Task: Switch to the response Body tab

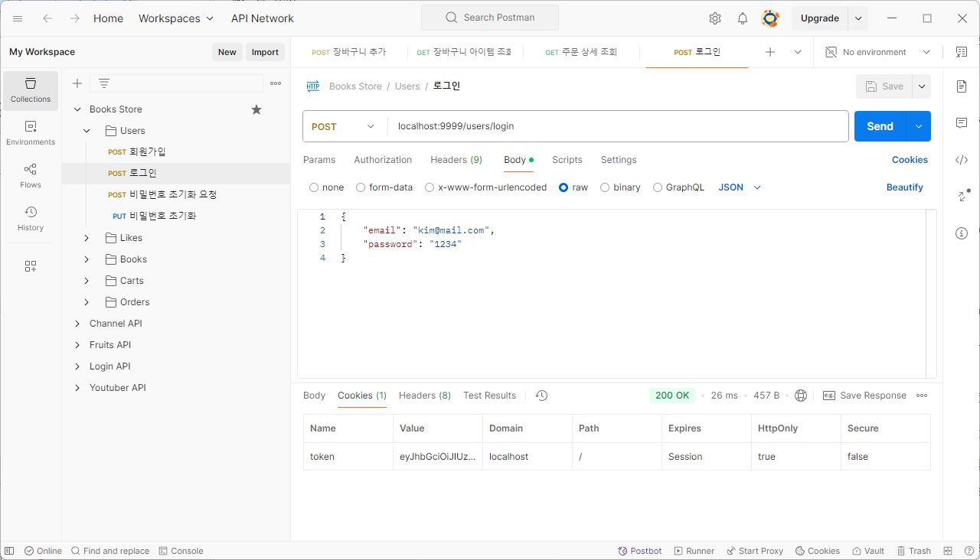Action: (314, 396)
